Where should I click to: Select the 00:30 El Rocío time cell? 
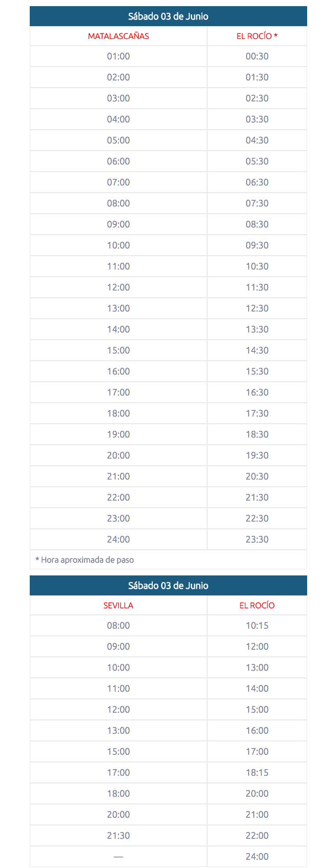click(x=257, y=56)
